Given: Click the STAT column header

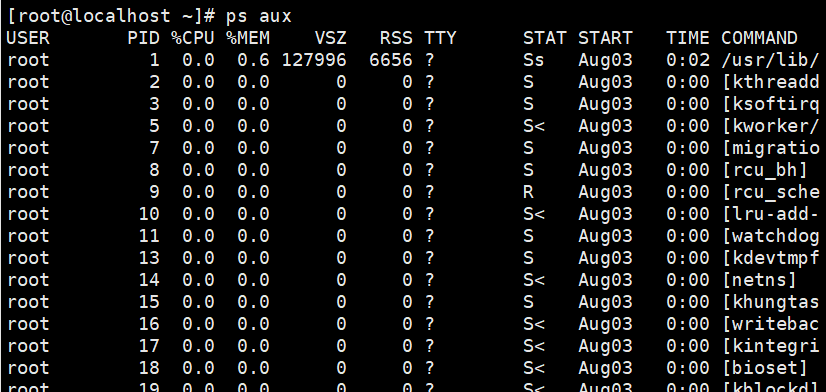Looking at the screenshot, I should [544, 38].
